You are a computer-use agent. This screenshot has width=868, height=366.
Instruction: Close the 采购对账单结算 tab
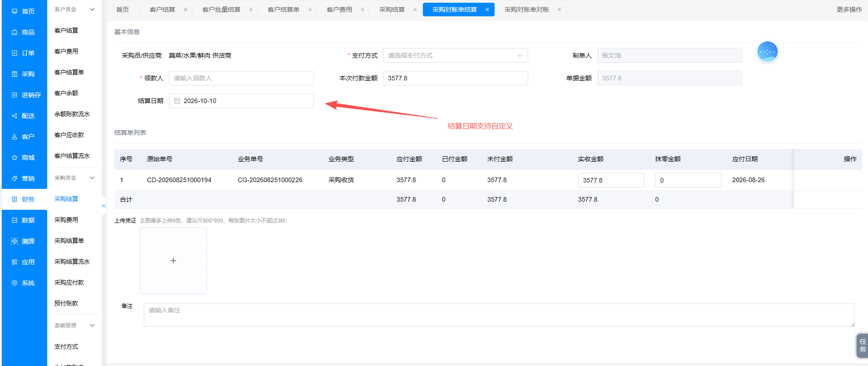(x=487, y=10)
